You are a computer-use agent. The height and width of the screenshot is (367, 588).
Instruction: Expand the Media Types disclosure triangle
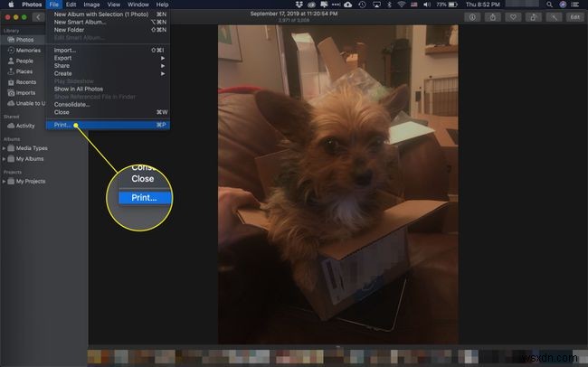(4, 148)
